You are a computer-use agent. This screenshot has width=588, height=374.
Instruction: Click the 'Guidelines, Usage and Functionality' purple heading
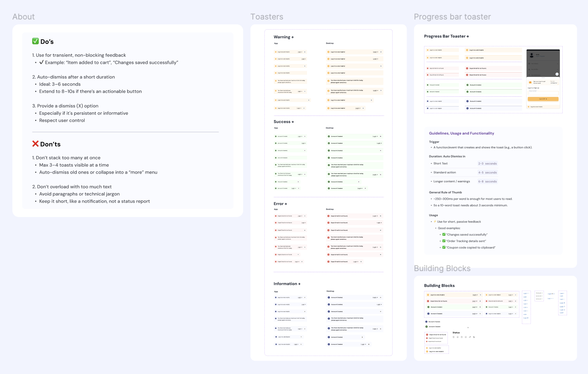[x=462, y=133]
